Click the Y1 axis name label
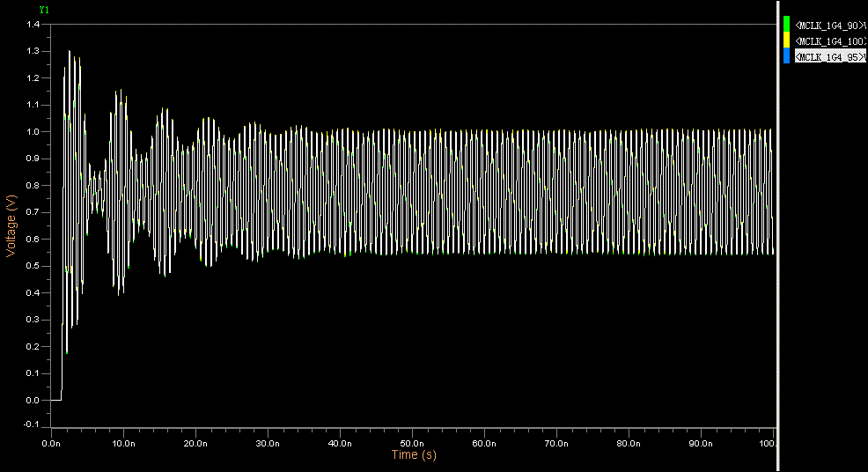Viewport: 868px width, 472px height. pos(44,10)
